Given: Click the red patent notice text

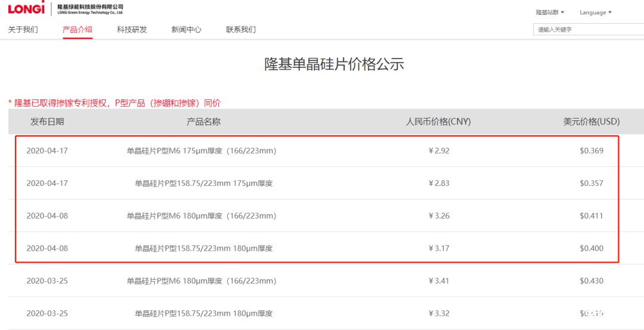Looking at the screenshot, I should (114, 103).
